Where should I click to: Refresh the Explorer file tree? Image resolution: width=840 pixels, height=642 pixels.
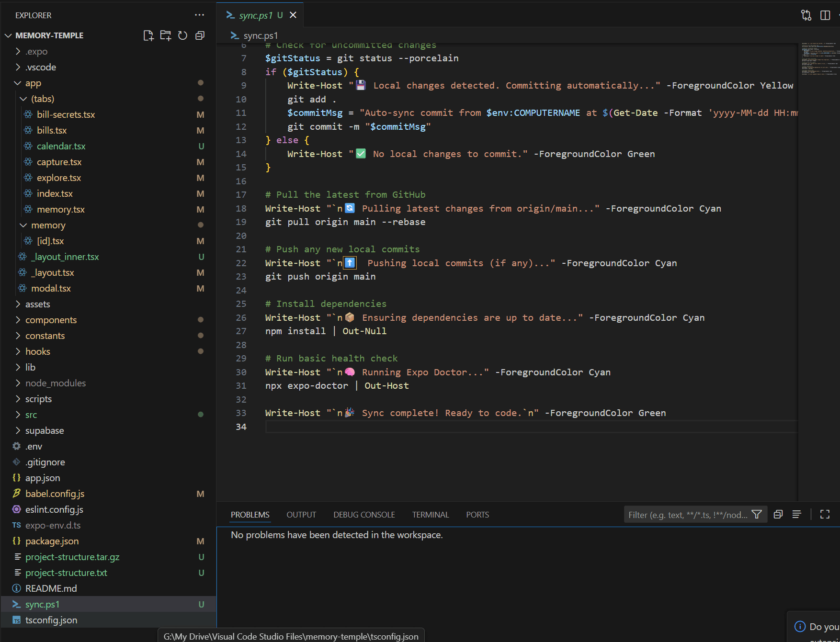coord(182,35)
